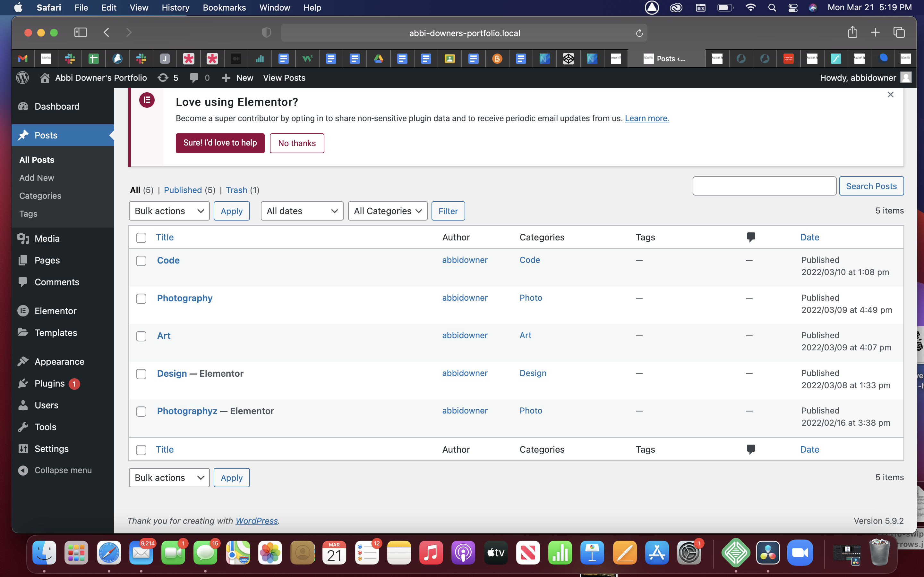
Task: Tick the select-all checkbox in table header
Action: coord(141,238)
